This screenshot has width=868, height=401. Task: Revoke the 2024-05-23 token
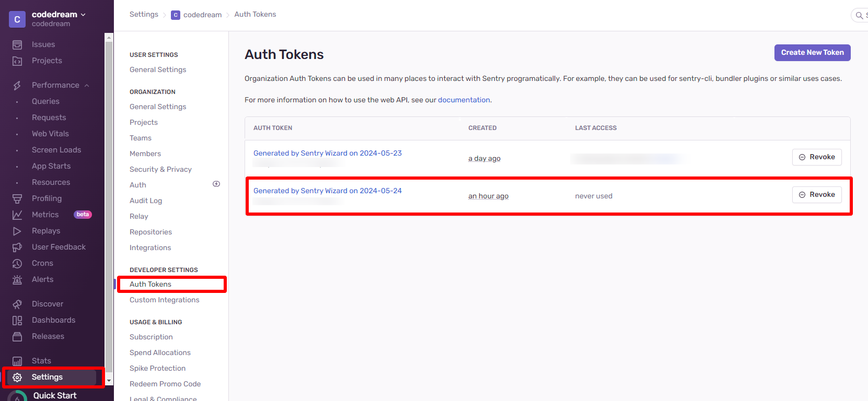tap(817, 157)
